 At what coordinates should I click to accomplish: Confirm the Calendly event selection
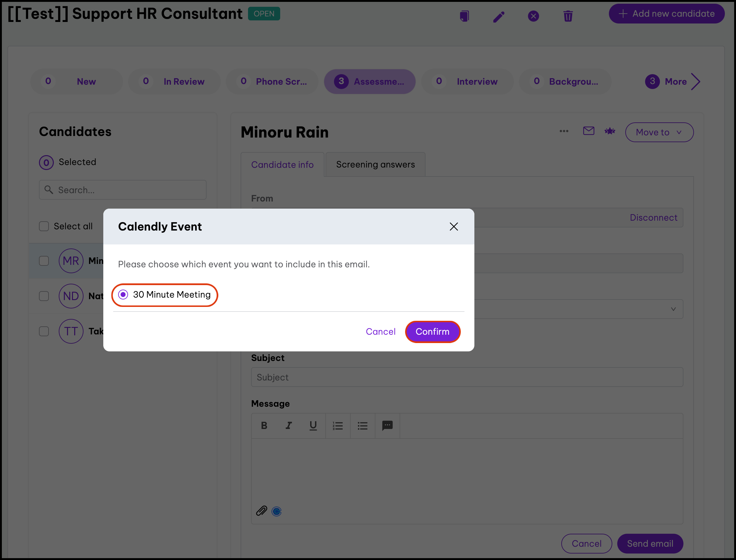pyautogui.click(x=432, y=332)
